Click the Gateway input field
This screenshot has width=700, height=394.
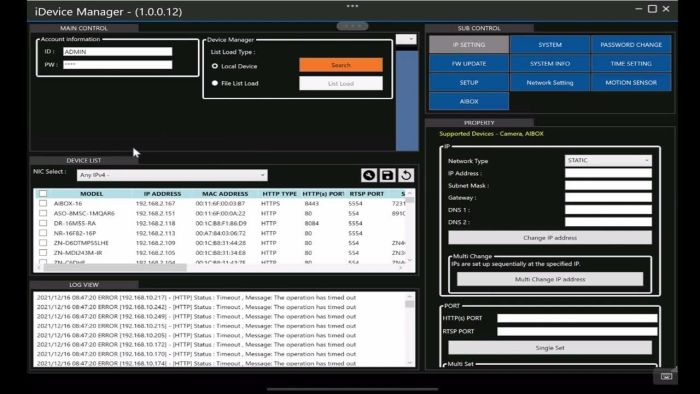click(608, 197)
